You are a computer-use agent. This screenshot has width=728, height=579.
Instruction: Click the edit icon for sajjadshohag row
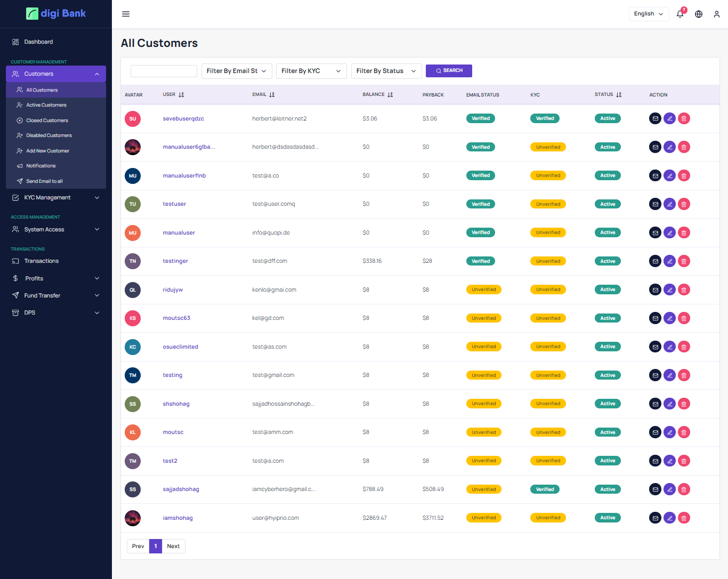point(670,489)
